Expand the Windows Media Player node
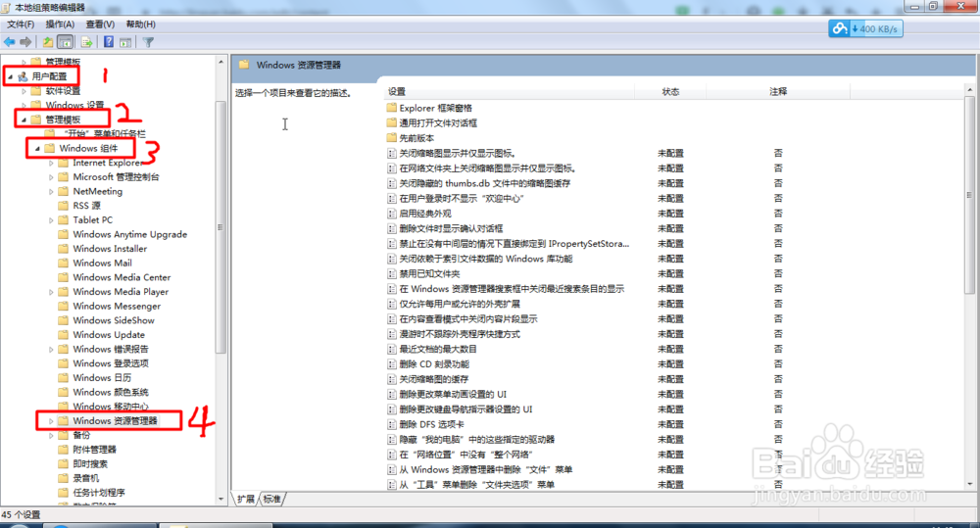This screenshot has width=980, height=528. click(51, 292)
